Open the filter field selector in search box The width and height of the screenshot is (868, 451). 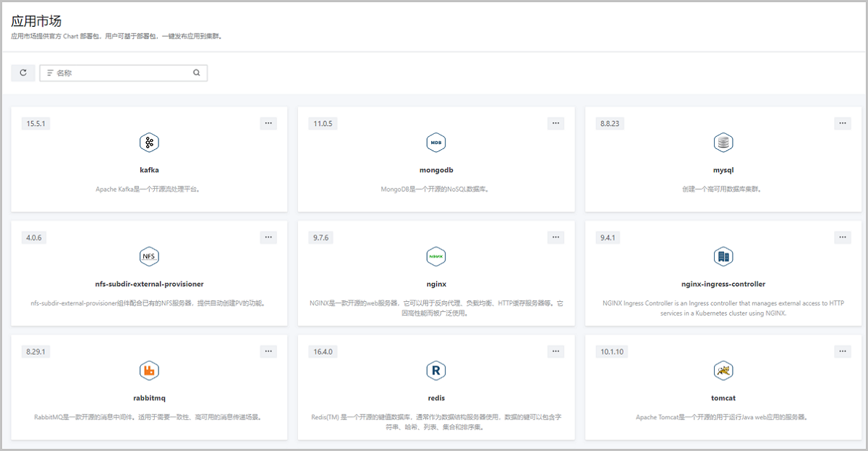(50, 73)
